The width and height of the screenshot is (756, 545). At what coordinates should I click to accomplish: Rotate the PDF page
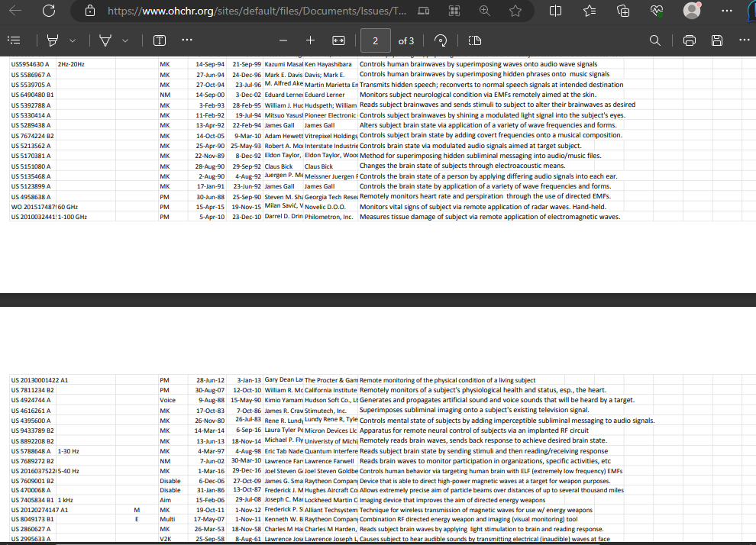(440, 40)
